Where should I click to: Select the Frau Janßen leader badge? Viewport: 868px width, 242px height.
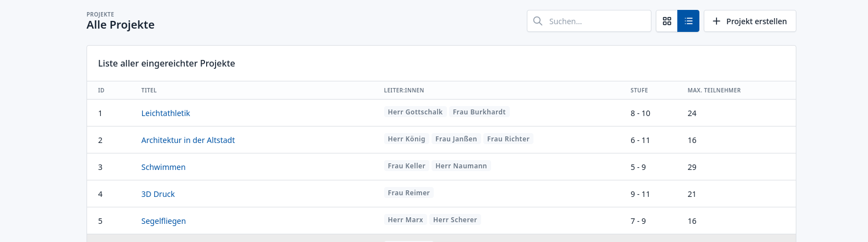coord(456,139)
